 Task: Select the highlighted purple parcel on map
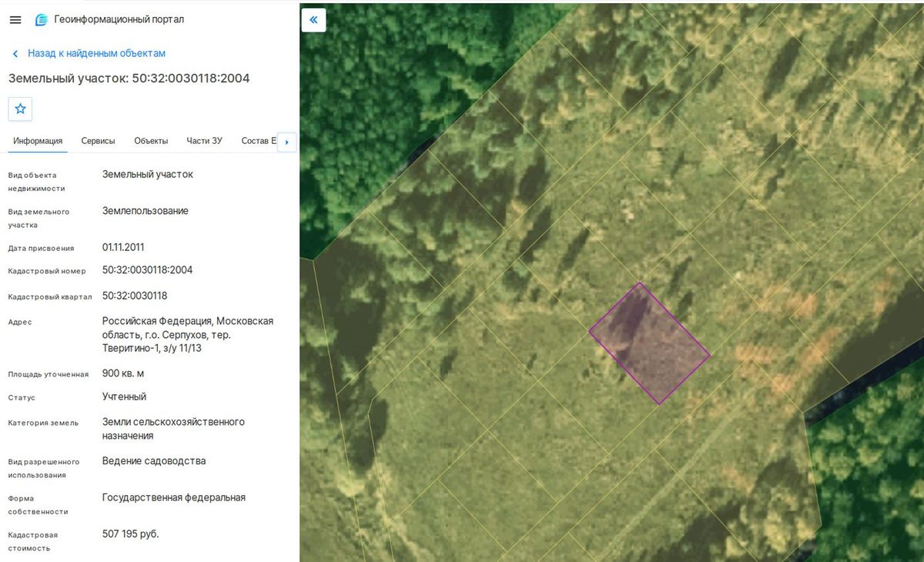[x=649, y=343]
